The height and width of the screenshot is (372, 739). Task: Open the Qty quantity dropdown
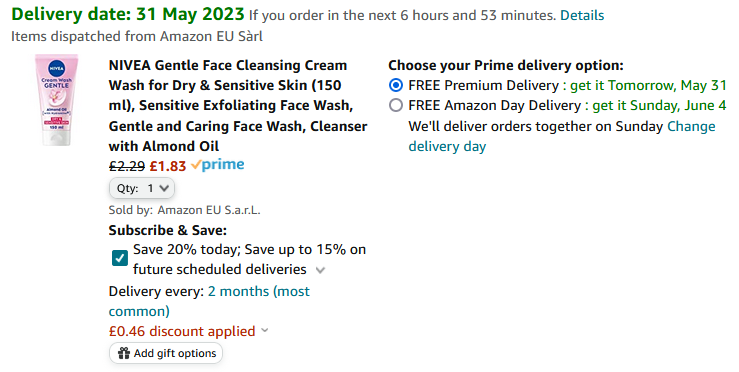(142, 188)
